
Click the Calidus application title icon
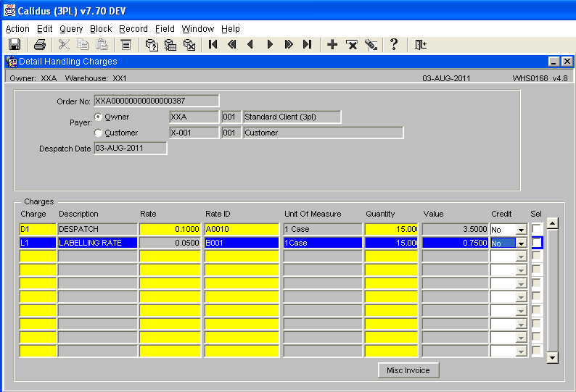coord(9,10)
